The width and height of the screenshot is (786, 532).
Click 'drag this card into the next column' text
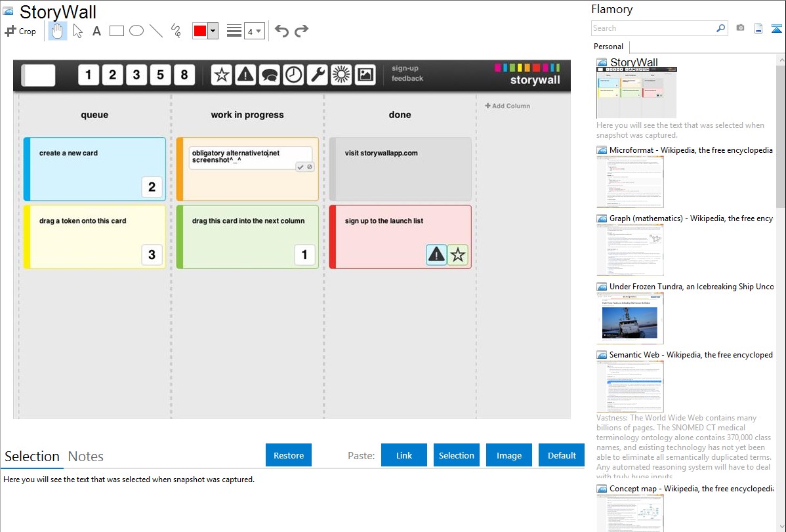click(248, 220)
